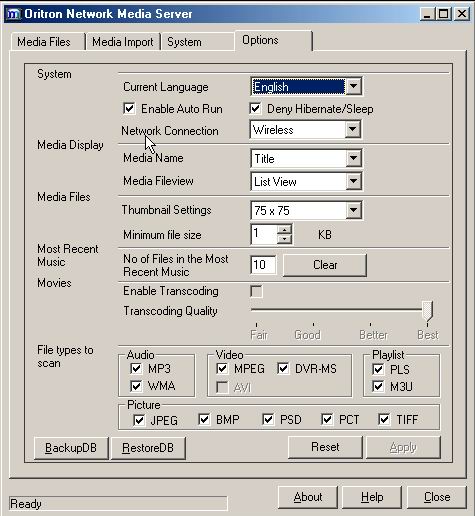Toggle Deny Hibernate/Sleep checkbox
Image resolution: width=475 pixels, height=516 pixels.
tap(255, 109)
